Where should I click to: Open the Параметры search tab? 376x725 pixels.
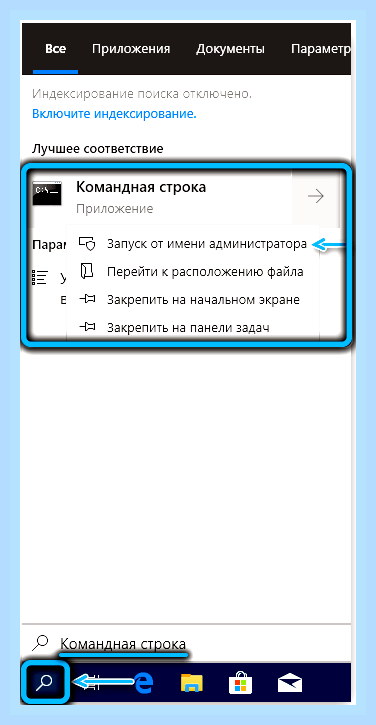320,49
